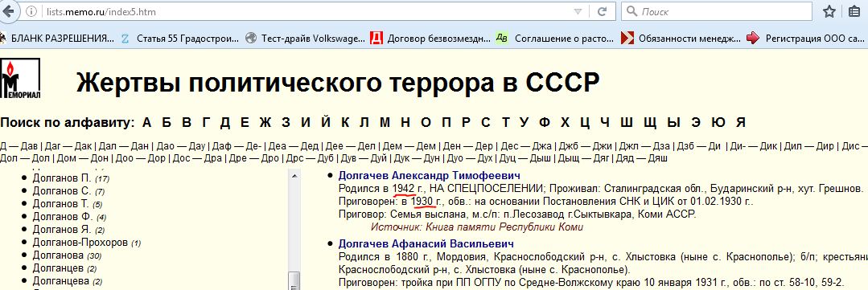Viewport: 868px width, 290px height.
Task: Click source Книга памяти Республики Коми
Action: (x=477, y=227)
